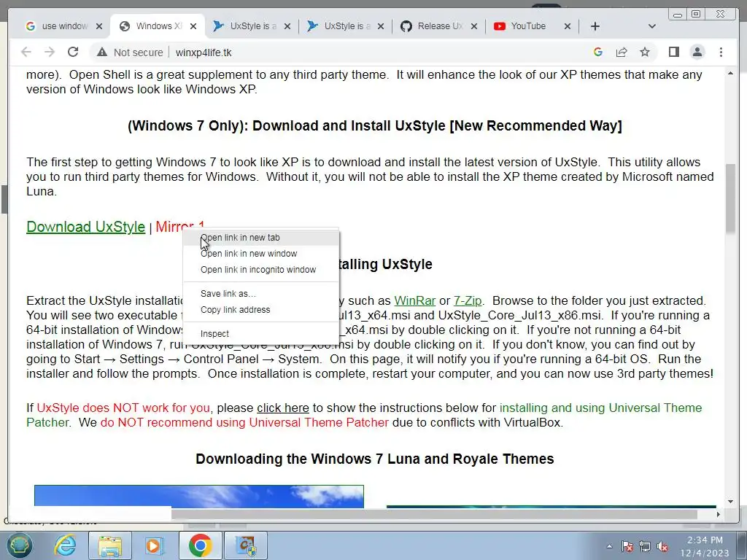Click the 'click here' link
747x560 pixels.
(283, 408)
